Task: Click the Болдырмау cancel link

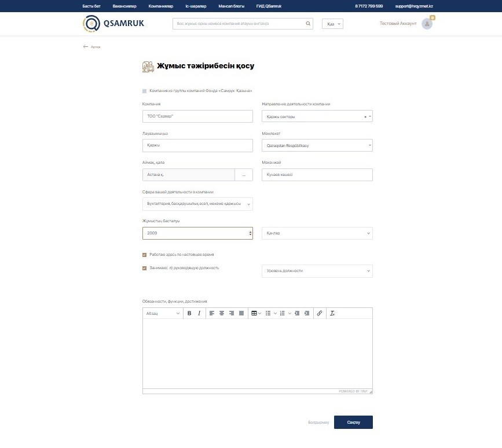Action: click(318, 423)
